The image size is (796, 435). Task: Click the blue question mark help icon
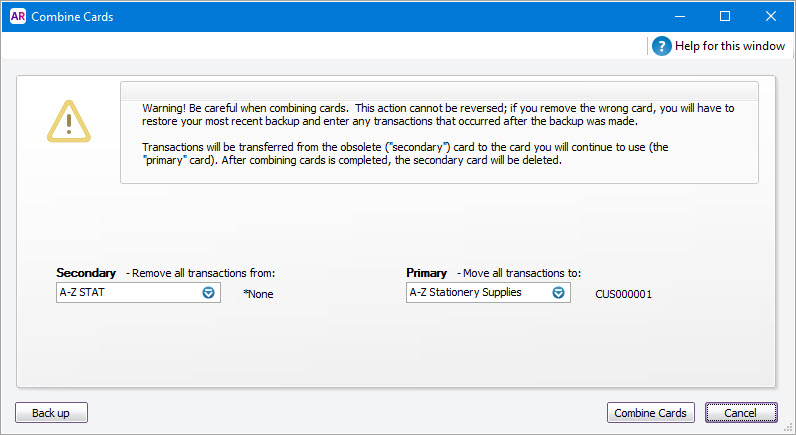pyautogui.click(x=661, y=46)
